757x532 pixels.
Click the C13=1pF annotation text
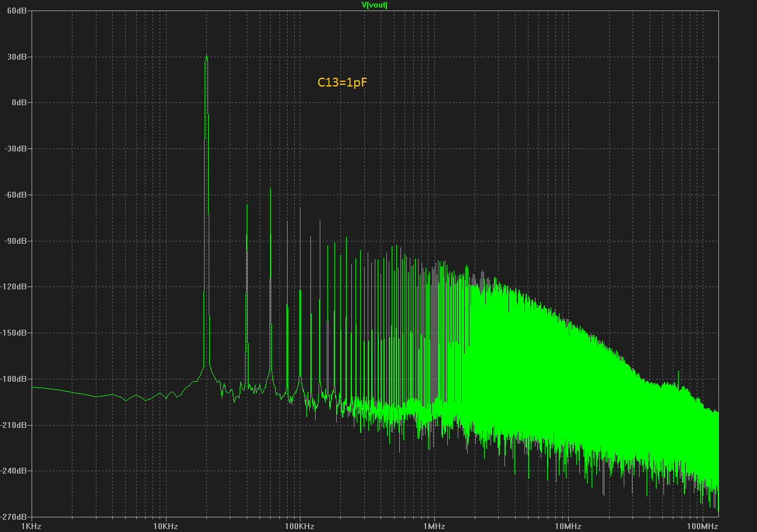(x=342, y=82)
